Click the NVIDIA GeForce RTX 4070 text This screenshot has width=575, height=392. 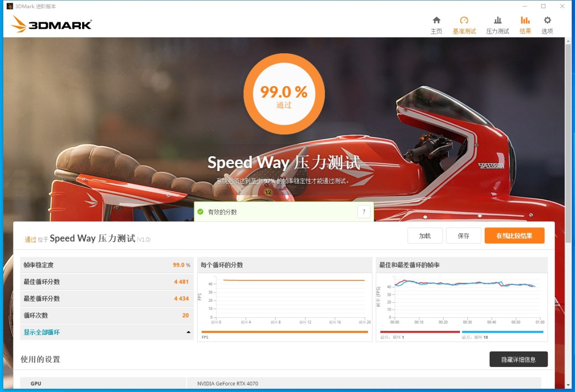228,384
